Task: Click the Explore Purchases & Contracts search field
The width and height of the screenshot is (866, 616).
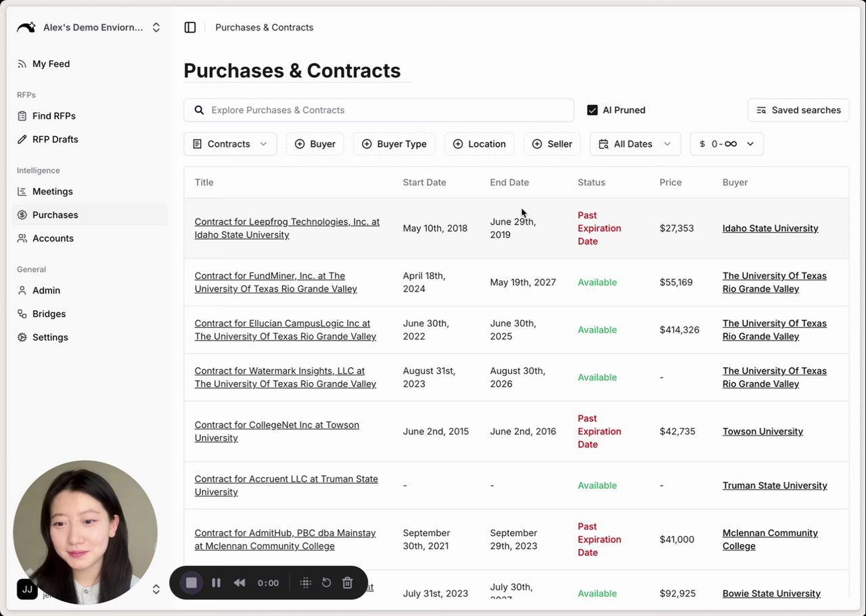Action: (379, 110)
